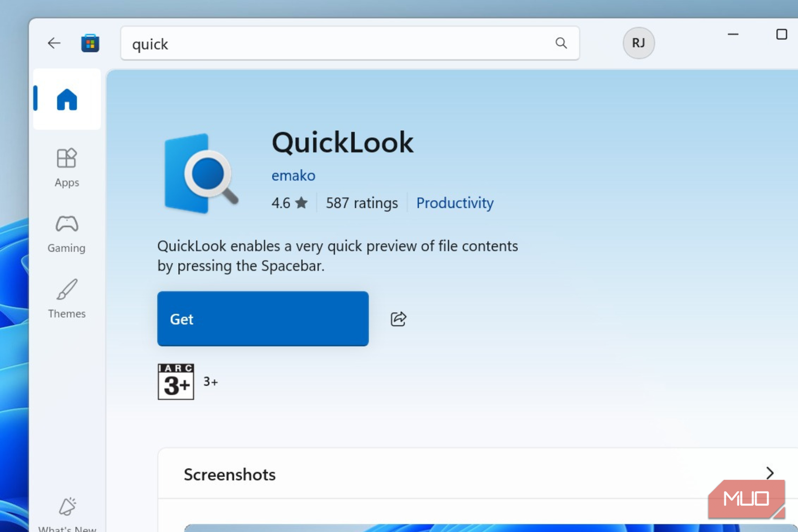Start a search with the magnifier icon
This screenshot has height=532, width=798.
pos(561,43)
